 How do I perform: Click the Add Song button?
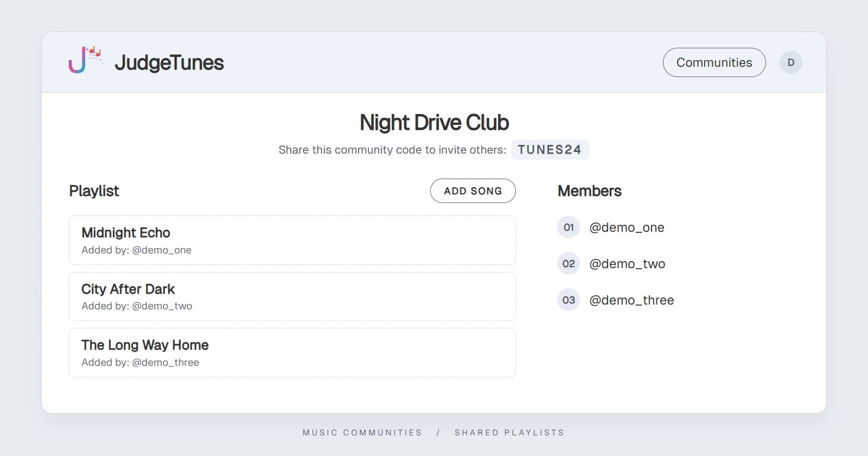[x=473, y=191]
